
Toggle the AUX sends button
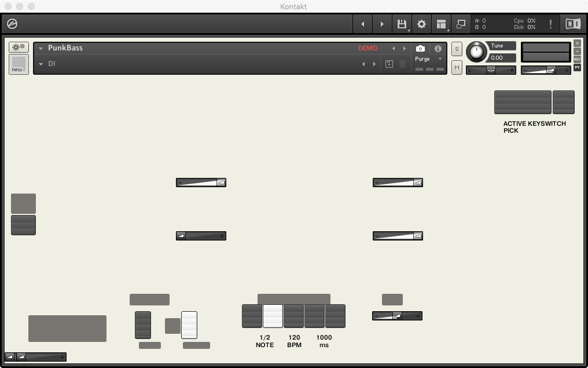577,59
